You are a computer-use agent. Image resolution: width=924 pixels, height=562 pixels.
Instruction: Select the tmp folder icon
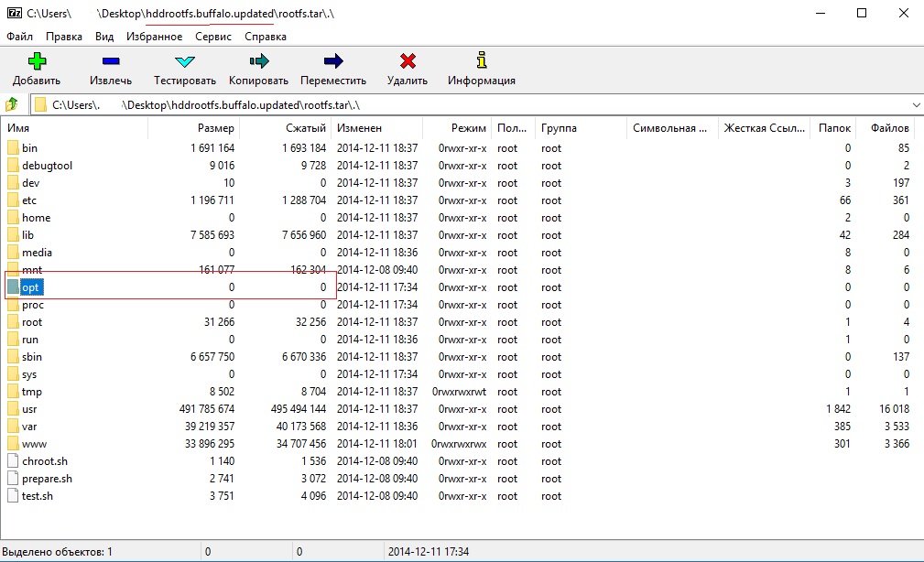(13, 392)
